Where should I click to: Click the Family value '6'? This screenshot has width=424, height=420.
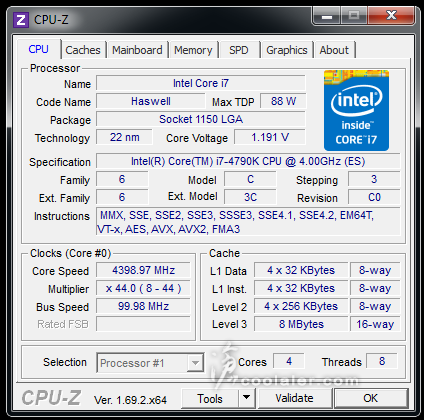(122, 179)
